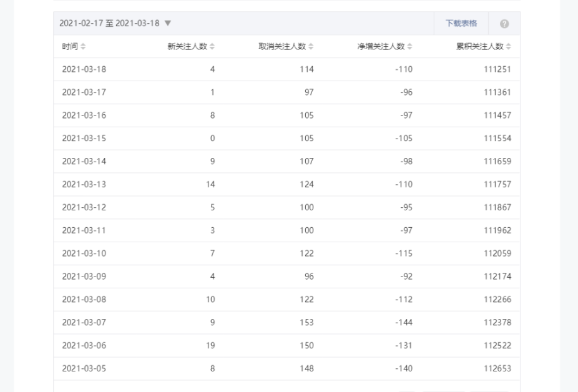578x392 pixels.
Task: Click unfollow count 153 cell
Action: 306,322
